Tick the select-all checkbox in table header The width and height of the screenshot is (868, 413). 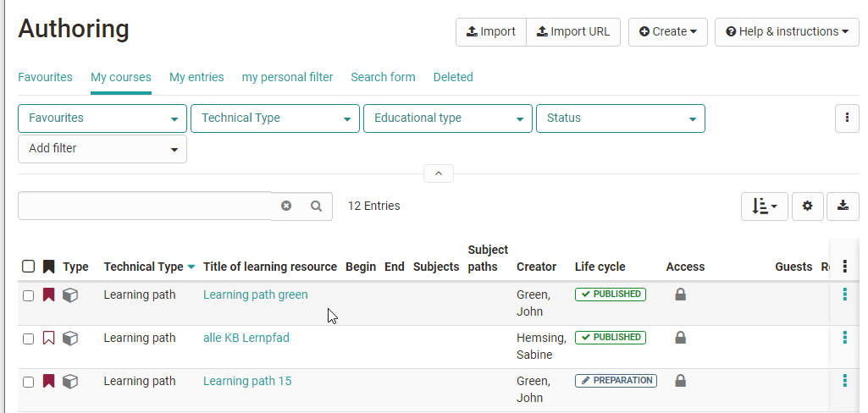28,267
